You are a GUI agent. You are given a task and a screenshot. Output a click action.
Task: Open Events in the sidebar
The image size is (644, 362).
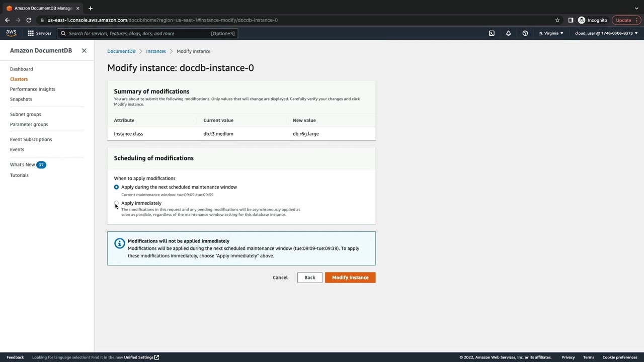pos(17,149)
